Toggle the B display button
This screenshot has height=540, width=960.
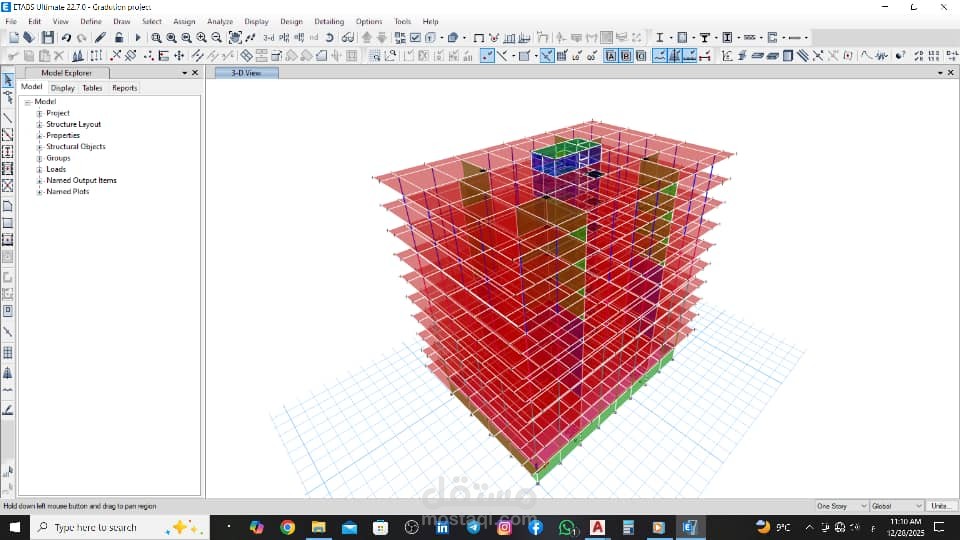626,56
